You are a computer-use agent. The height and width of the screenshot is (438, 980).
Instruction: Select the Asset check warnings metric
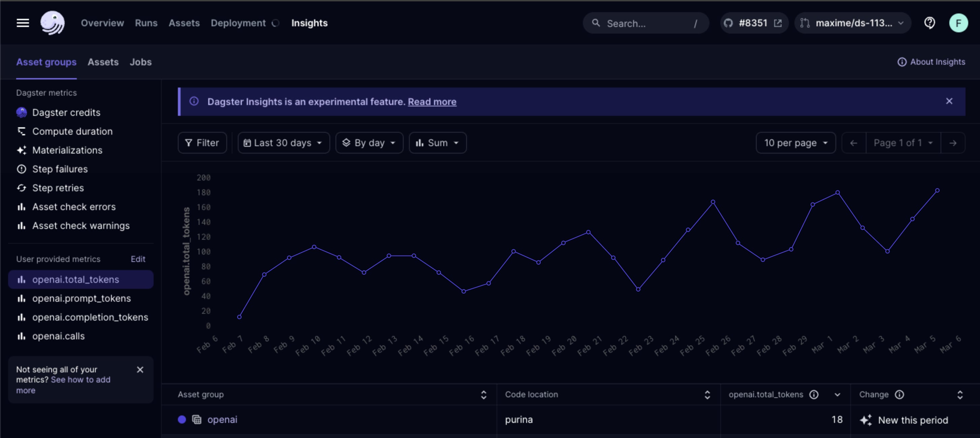point(81,226)
